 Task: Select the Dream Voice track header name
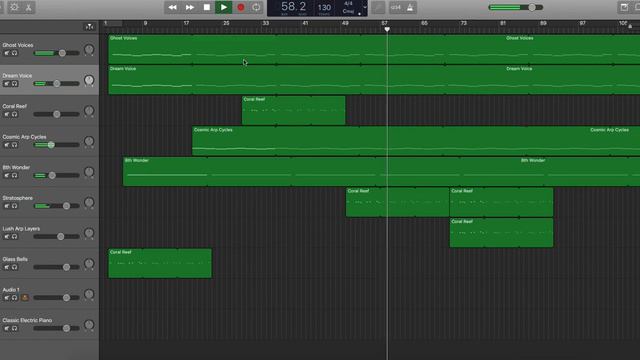pos(17,76)
